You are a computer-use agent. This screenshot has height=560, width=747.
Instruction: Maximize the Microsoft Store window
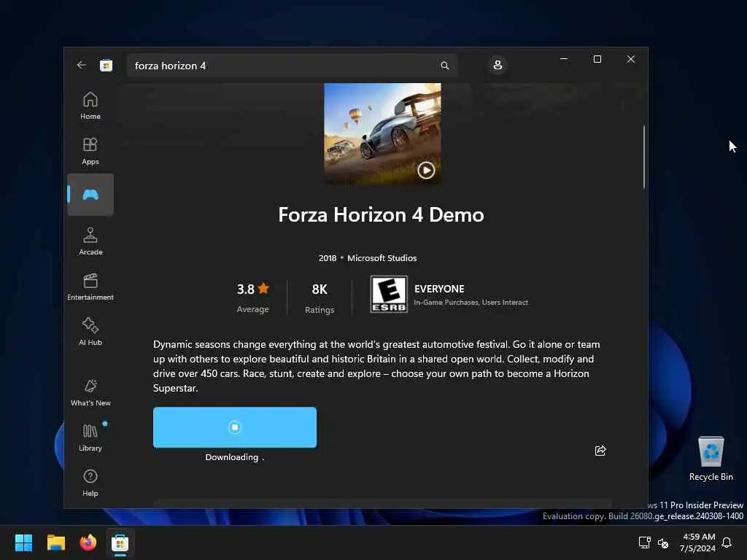pos(597,59)
